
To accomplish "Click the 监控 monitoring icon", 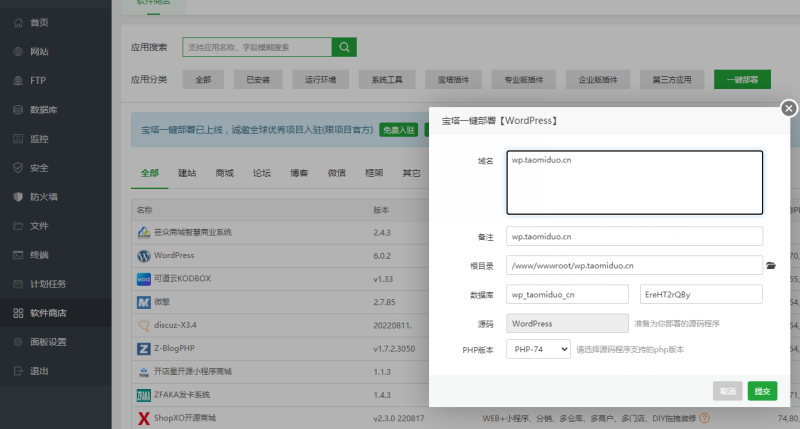I will pyautogui.click(x=18, y=139).
